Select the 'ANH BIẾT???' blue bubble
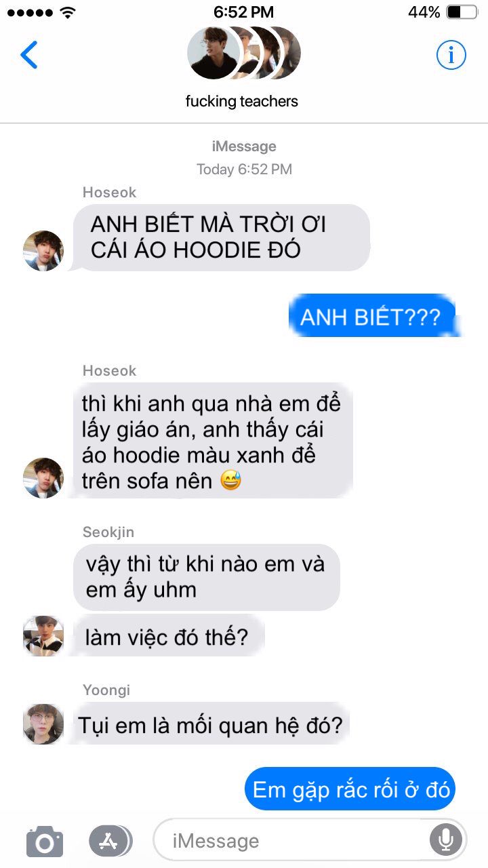Image resolution: width=488 pixels, height=868 pixels. coord(371,316)
